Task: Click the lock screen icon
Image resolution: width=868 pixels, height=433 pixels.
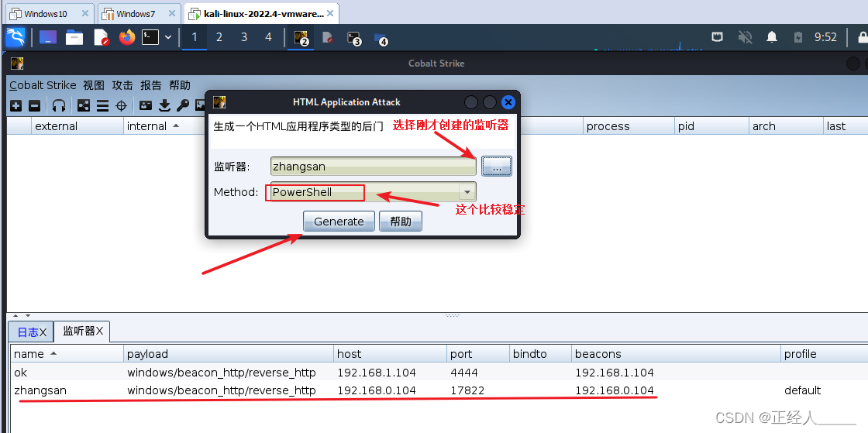Action: coord(863,37)
